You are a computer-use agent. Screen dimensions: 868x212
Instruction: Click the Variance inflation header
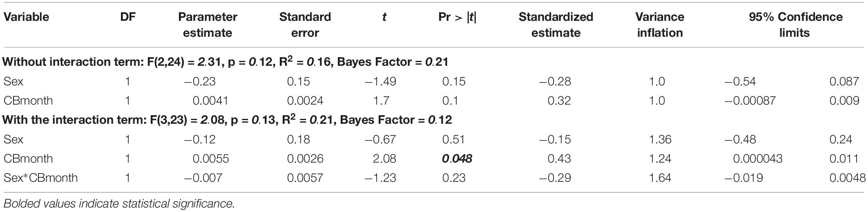(x=660, y=25)
